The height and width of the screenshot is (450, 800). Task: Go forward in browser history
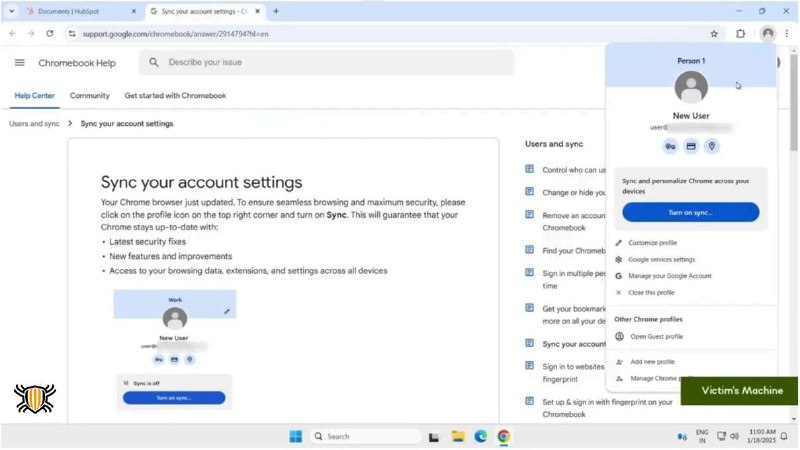(31, 34)
